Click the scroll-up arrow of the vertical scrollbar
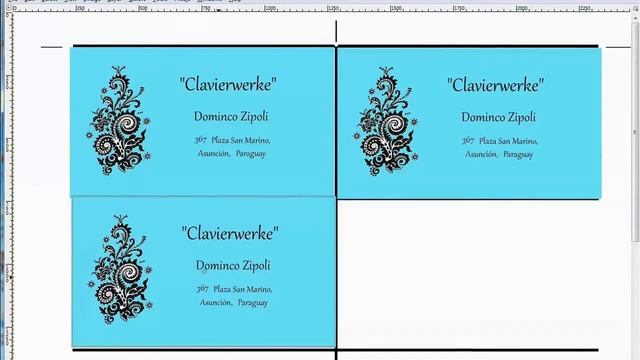Viewport: 640px width, 360px height. coord(636,17)
